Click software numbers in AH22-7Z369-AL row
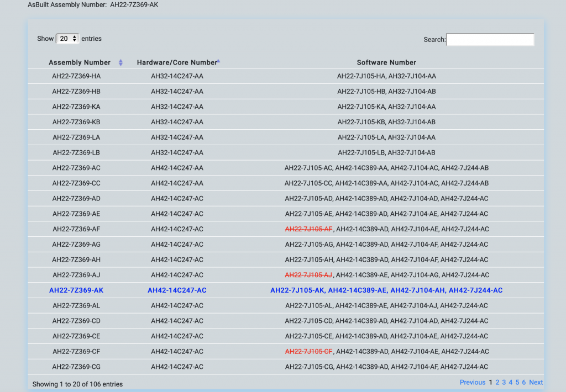The height and width of the screenshot is (392, 566). pyautogui.click(x=386, y=305)
